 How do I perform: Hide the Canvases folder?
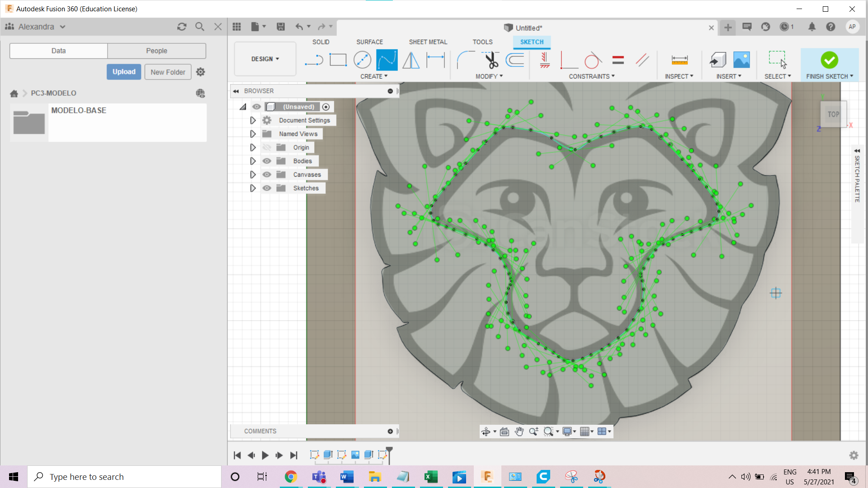267,175
